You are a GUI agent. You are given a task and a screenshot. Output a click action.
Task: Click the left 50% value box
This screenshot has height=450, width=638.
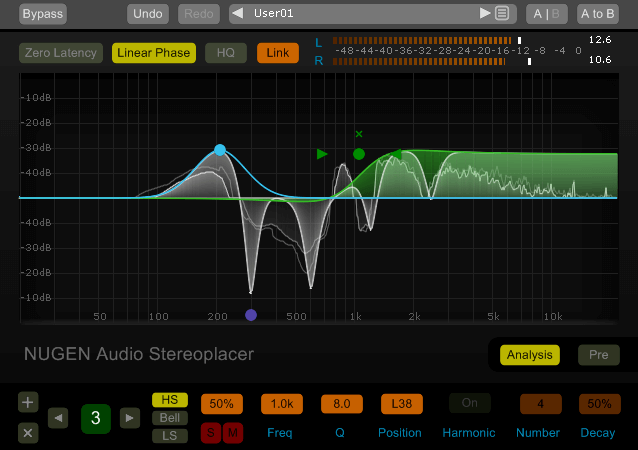click(x=222, y=404)
